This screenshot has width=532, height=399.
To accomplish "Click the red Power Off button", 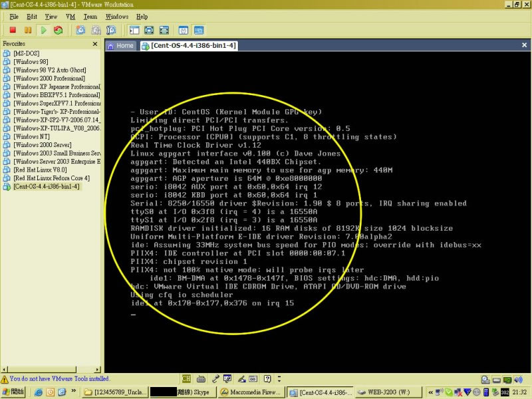I will pyautogui.click(x=13, y=30).
